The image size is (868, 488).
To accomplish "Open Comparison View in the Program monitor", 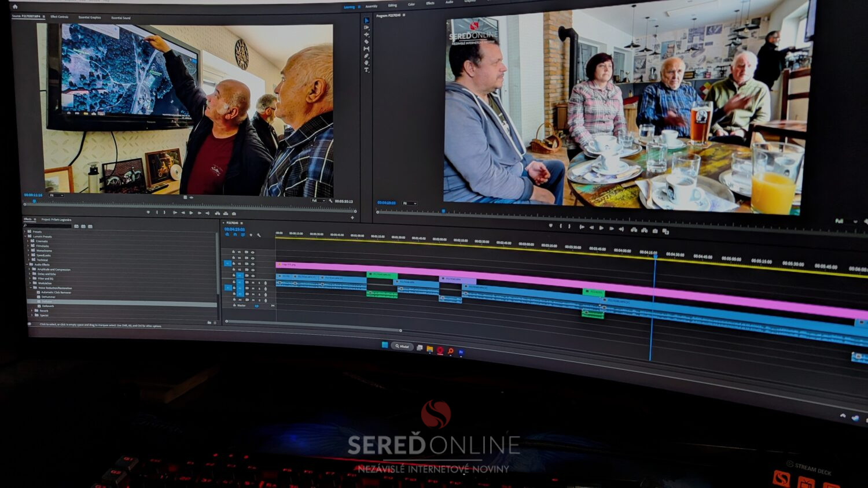I will [x=665, y=231].
